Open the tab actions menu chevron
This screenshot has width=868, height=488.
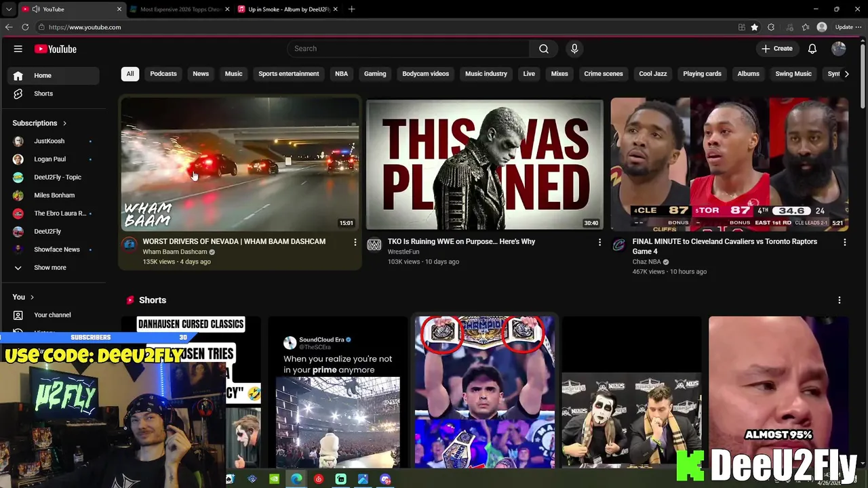[x=8, y=9]
